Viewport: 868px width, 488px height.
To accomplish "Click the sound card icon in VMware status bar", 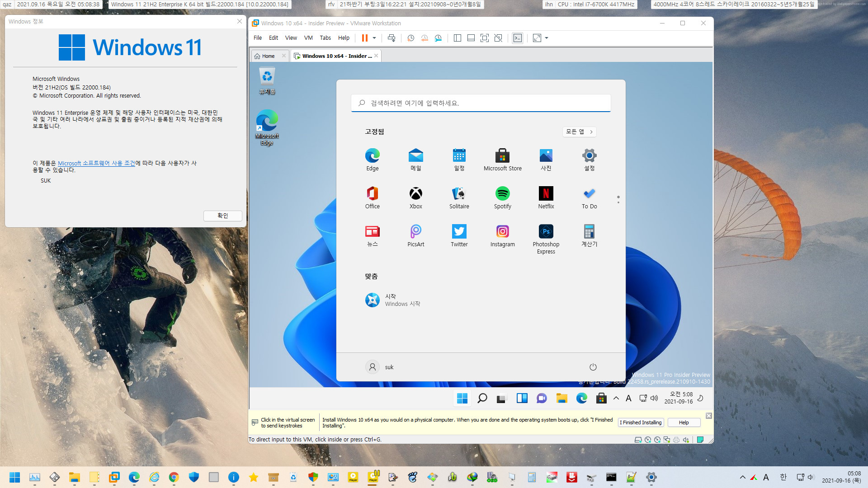I will tap(686, 440).
